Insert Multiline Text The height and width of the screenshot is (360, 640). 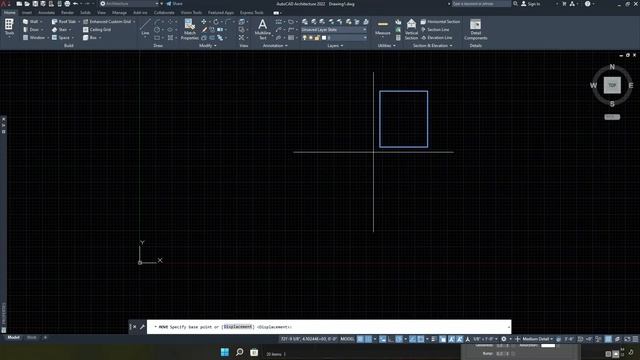(x=262, y=29)
